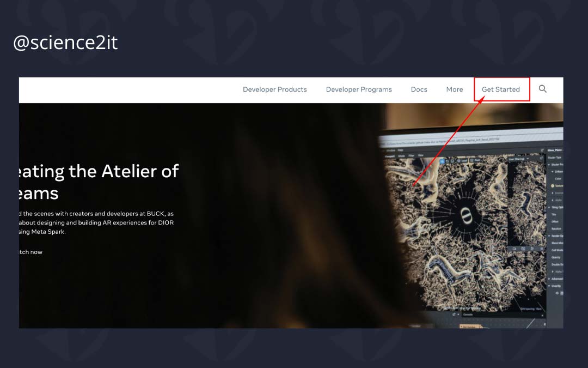Click the yellow Texture icon in inspector
Screen dimensions: 588x368
(553, 186)
